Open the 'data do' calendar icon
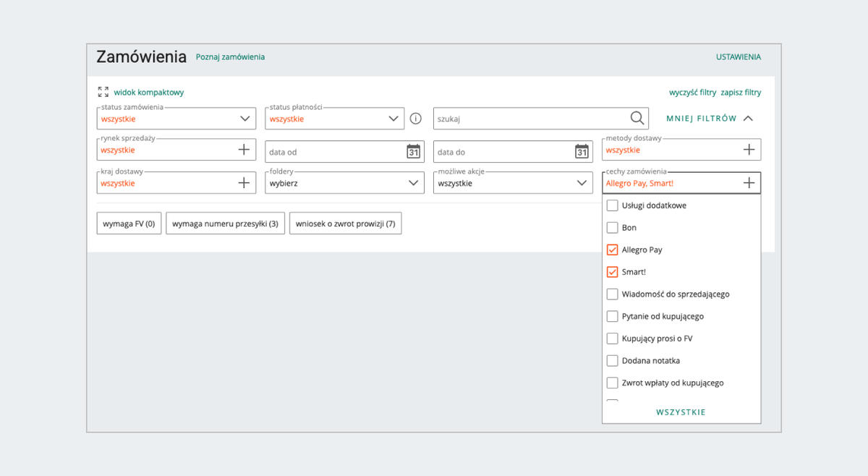Viewport: 868px width, 476px height. pyautogui.click(x=582, y=152)
